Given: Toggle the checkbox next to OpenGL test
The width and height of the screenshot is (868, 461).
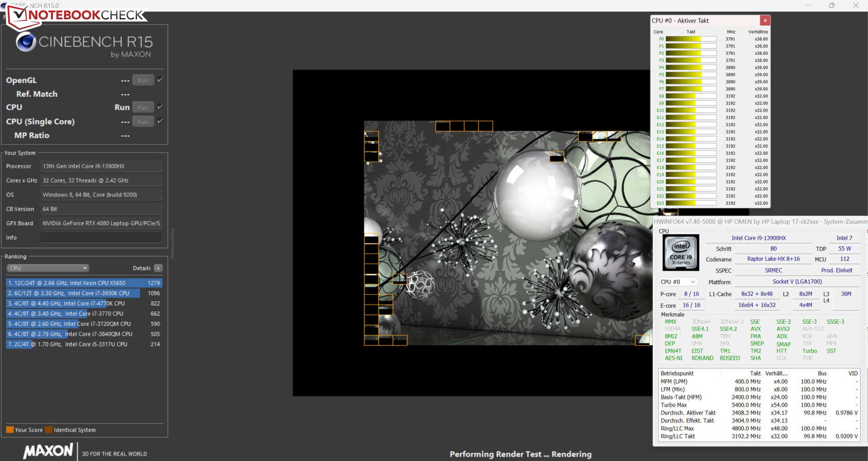Looking at the screenshot, I should point(160,80).
